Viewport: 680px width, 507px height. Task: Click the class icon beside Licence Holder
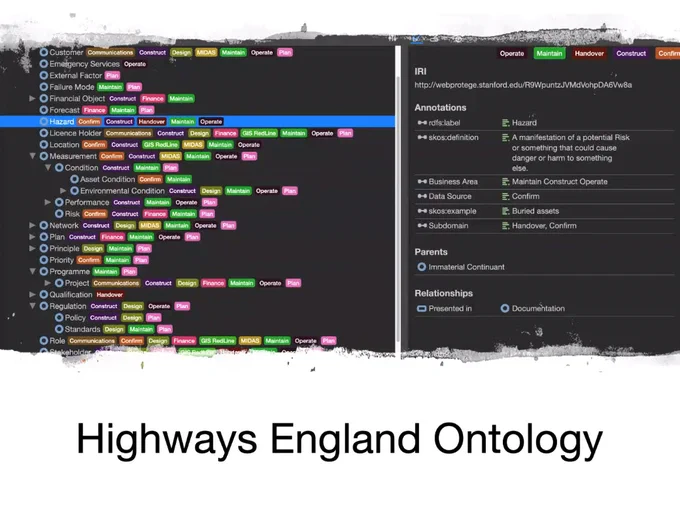pyautogui.click(x=44, y=133)
